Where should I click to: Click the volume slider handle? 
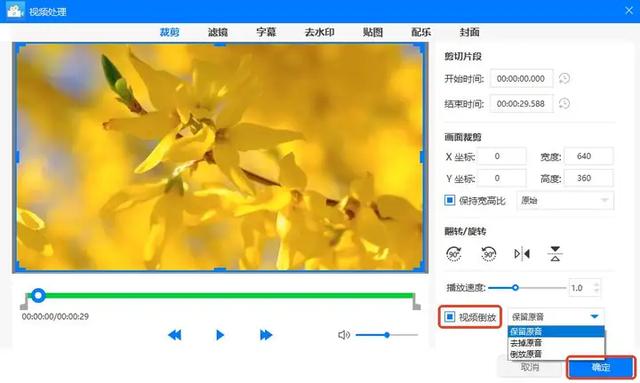(x=387, y=335)
